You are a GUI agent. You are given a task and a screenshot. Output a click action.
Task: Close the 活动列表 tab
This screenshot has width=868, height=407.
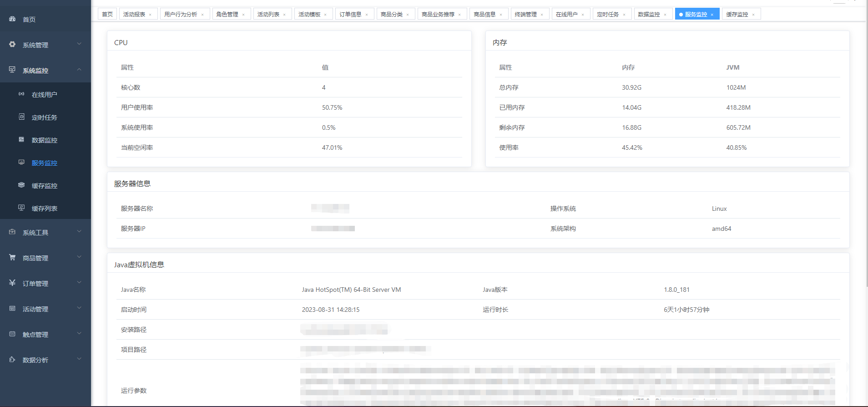(284, 15)
